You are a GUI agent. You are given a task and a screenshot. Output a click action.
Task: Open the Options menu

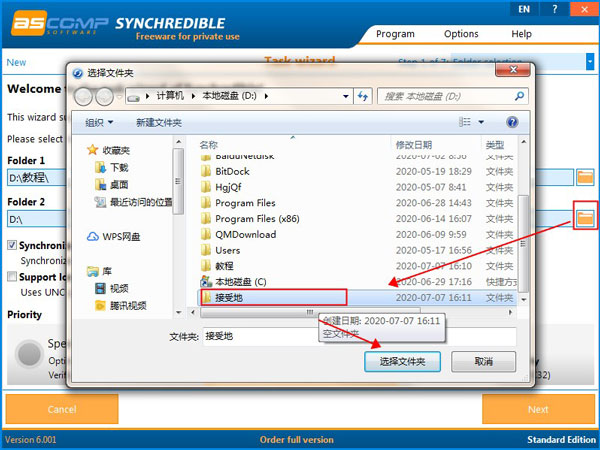coord(461,34)
